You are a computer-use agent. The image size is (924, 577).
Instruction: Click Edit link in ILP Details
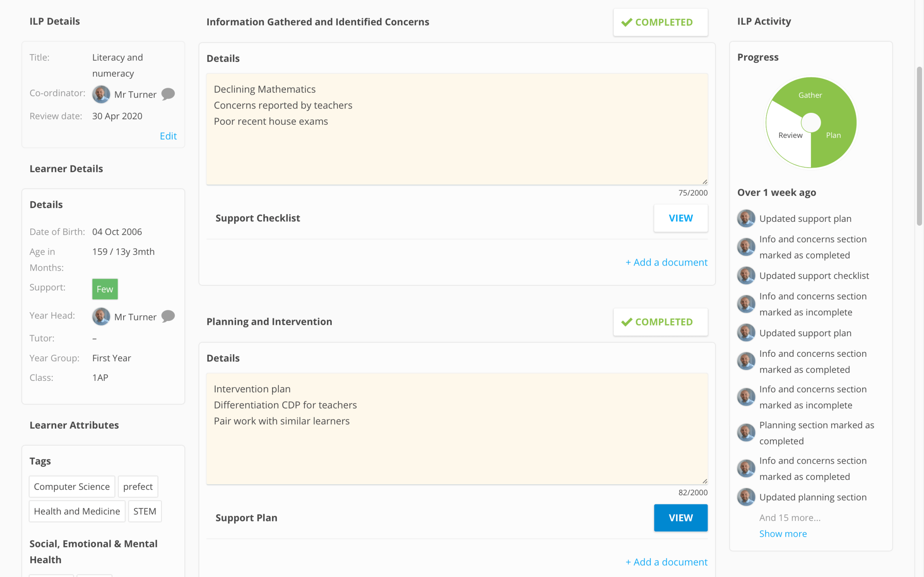coord(168,136)
